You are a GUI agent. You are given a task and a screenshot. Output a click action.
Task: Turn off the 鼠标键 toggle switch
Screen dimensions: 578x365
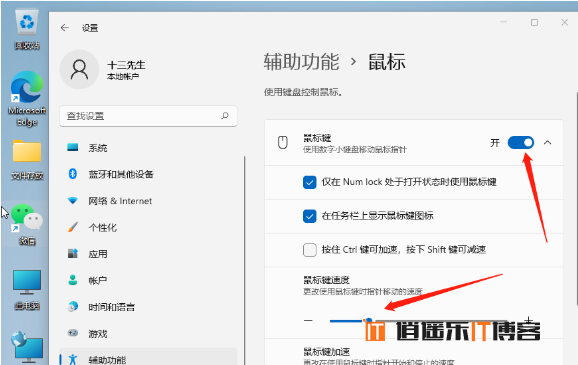click(x=520, y=142)
